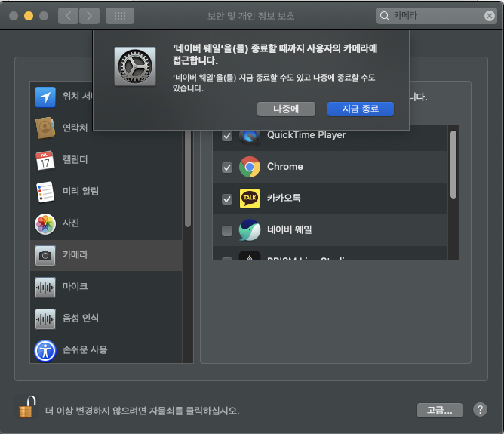The width and height of the screenshot is (504, 434).
Task: Click the QuickTime Player app icon
Action: click(x=250, y=137)
